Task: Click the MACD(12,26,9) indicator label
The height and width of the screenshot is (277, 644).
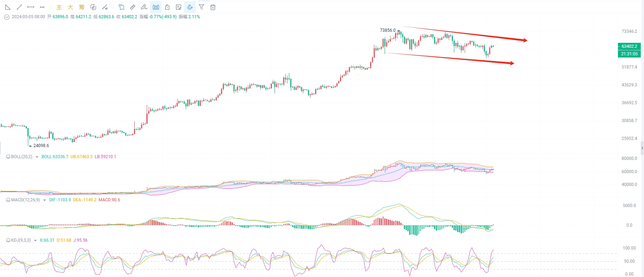Action: click(25, 200)
